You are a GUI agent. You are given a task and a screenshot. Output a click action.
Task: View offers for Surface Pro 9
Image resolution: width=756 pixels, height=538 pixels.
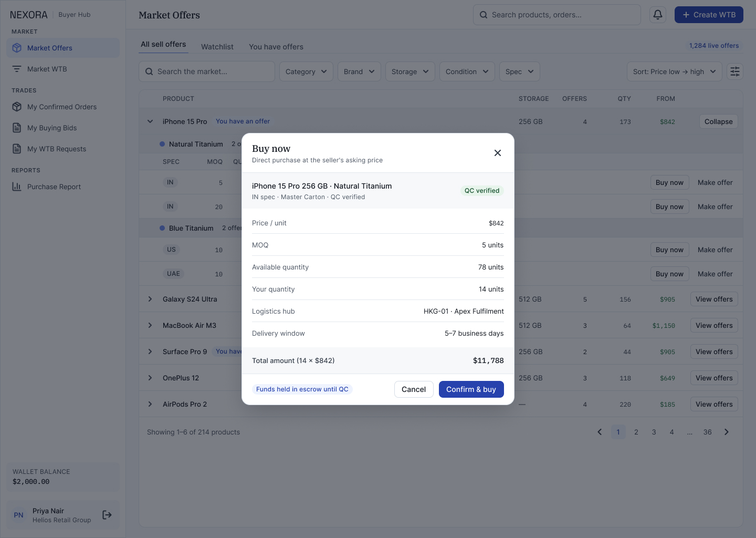[714, 351]
